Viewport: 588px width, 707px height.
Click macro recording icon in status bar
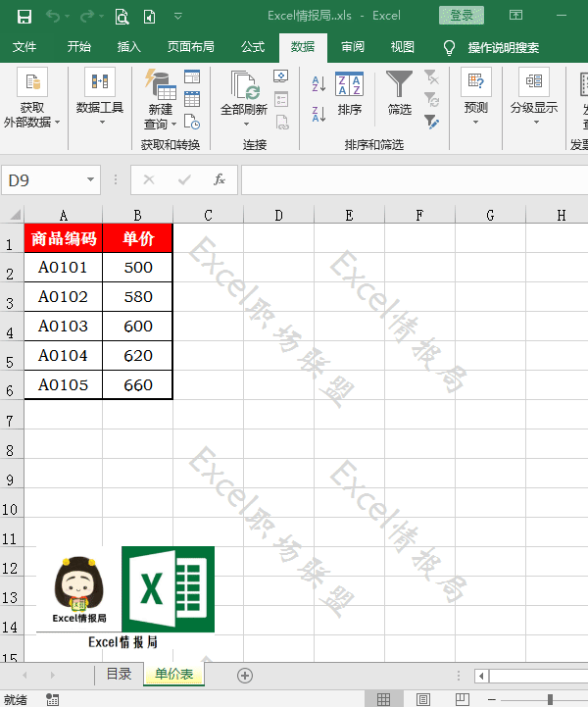tap(52, 699)
